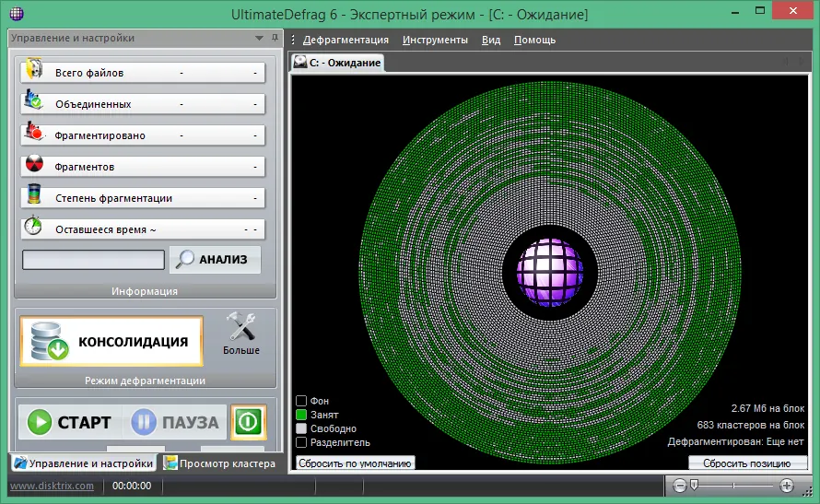Click the UltimateDefrag title bar app icon
The height and width of the screenshot is (504, 820).
coord(17,14)
